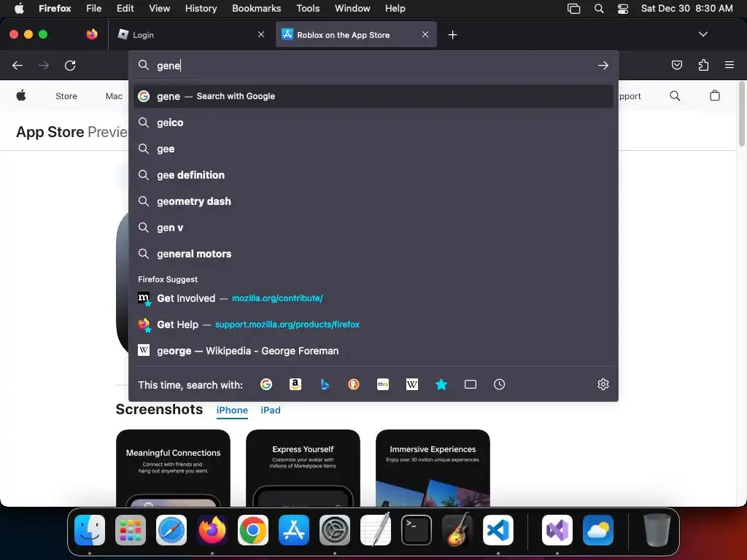Open GarageBand in the Dock
The width and height of the screenshot is (747, 560).
457,530
